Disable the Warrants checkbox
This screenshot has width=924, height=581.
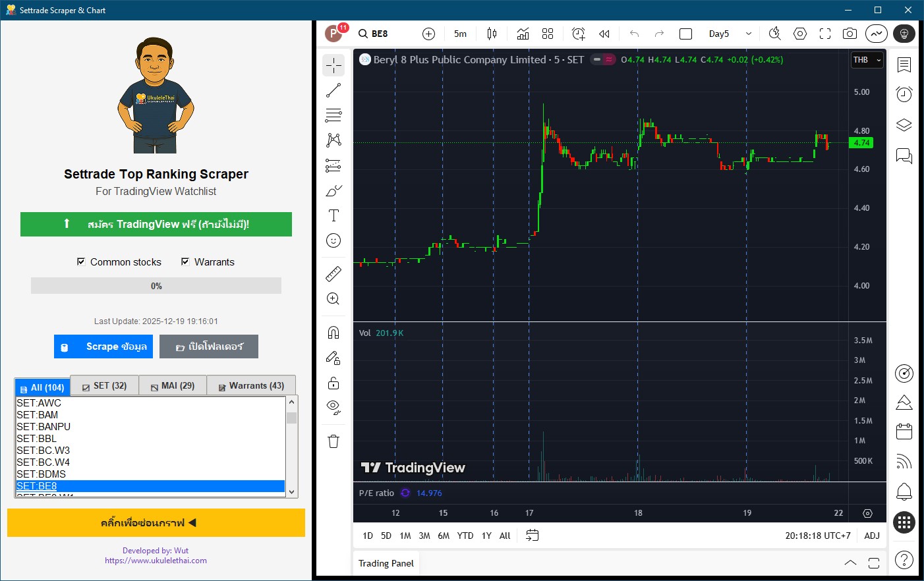tap(185, 262)
